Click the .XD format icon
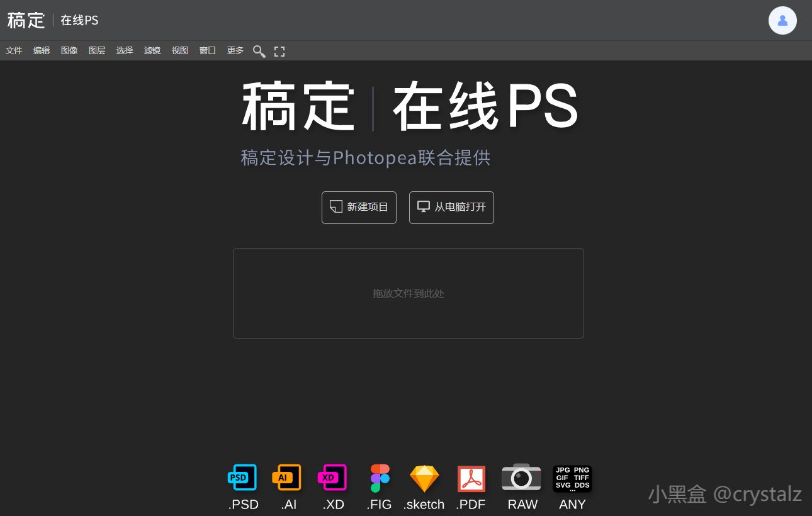812x516 pixels. point(332,478)
